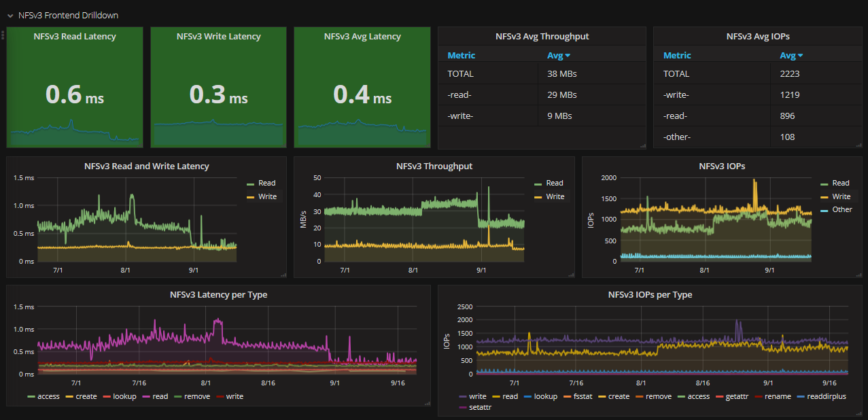Viewport: 868px width, 420px height.
Task: Toggle the Read series in the NFSv3 Throughput legend
Action: [x=554, y=183]
